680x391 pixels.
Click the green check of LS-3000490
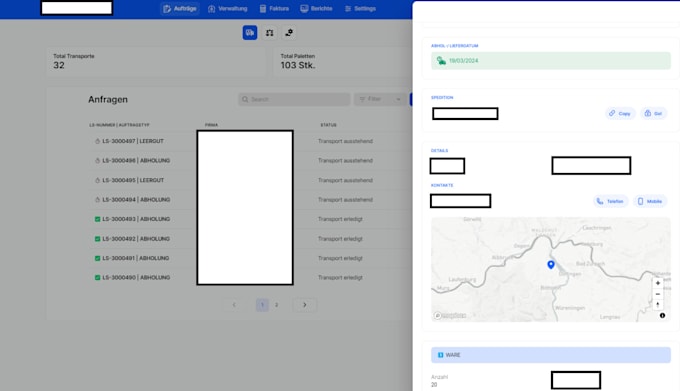97,277
